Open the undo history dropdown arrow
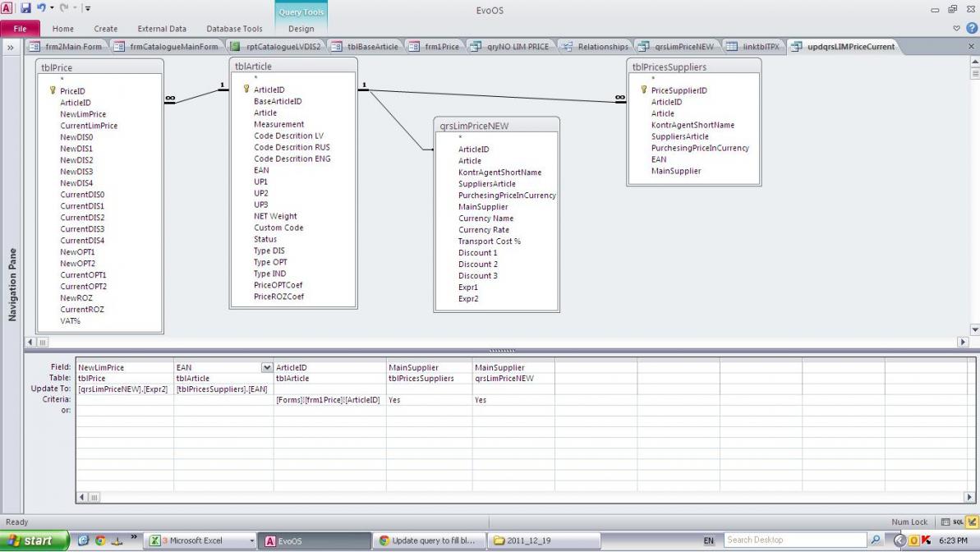Viewport: 980px width, 552px height. 51,8
